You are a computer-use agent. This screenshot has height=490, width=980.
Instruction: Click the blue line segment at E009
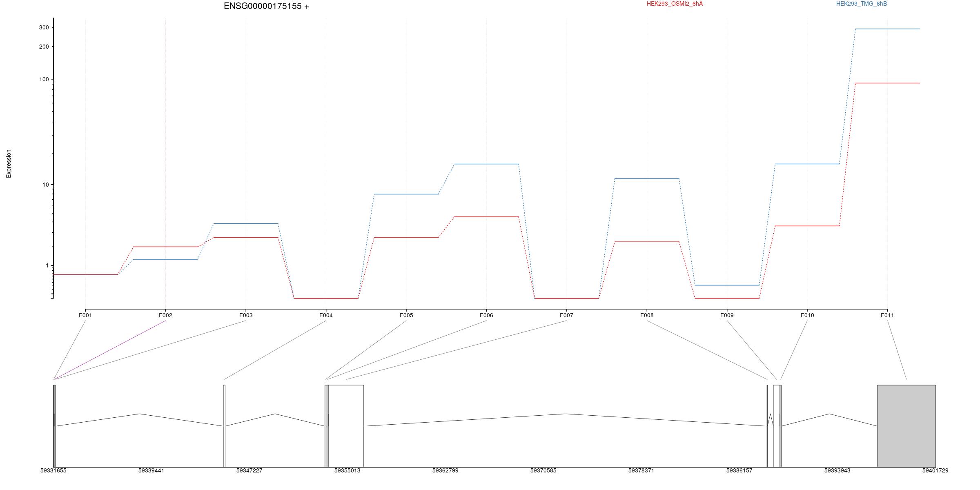727,285
